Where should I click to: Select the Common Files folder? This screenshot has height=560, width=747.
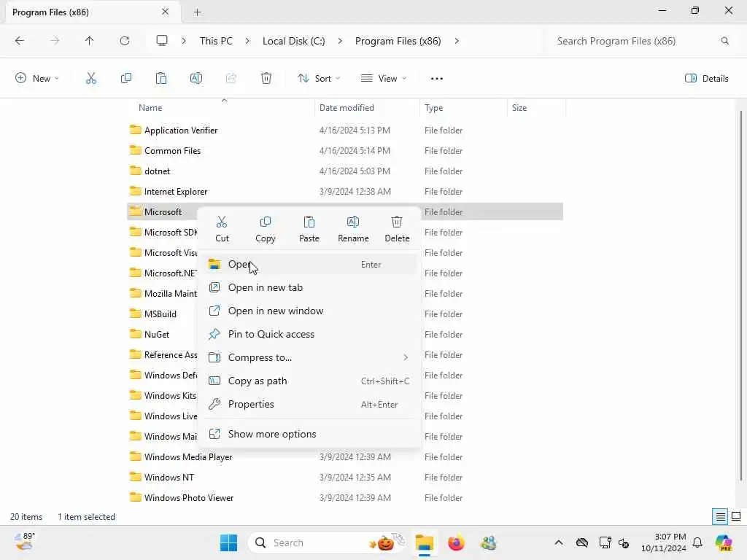[345, 151]
